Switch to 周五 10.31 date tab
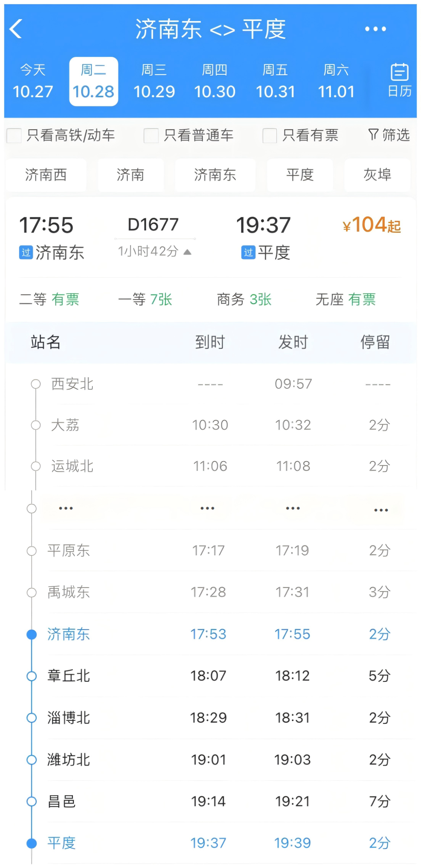Screen dimensions: 421x868 coord(275,81)
